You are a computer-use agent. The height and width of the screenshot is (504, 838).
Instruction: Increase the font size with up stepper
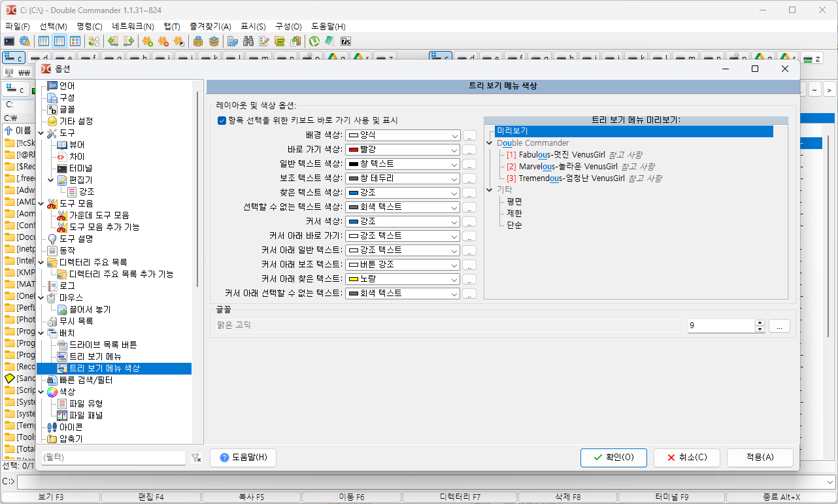pos(760,322)
